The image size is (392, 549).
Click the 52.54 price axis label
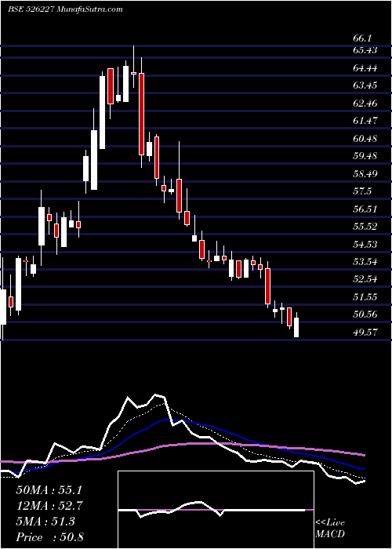365,279
